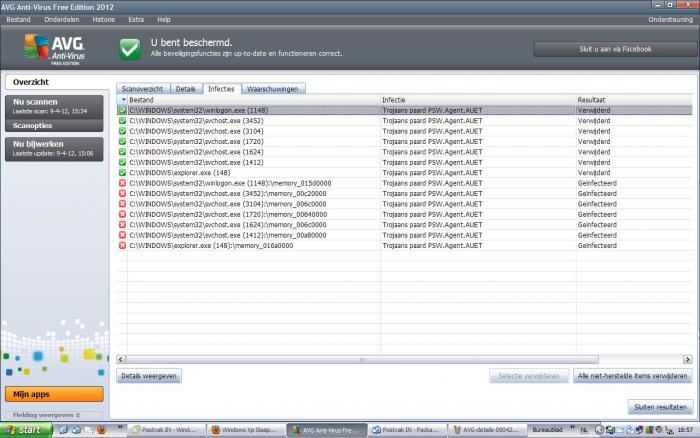Click the NL language indicator in taskbar
700x438 pixels.
[584, 430]
